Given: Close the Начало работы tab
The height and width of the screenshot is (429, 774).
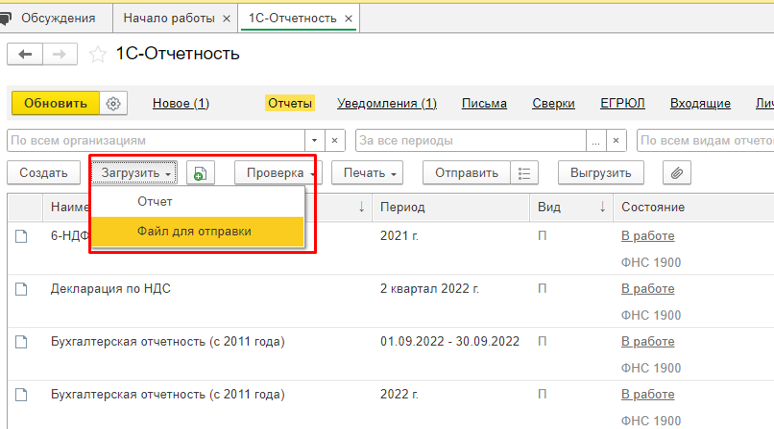Looking at the screenshot, I should click(227, 19).
